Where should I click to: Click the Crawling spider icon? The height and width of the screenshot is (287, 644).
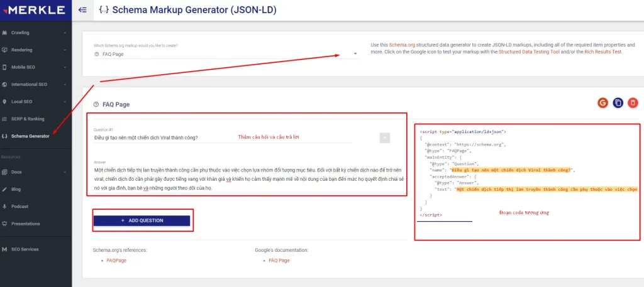4,33
